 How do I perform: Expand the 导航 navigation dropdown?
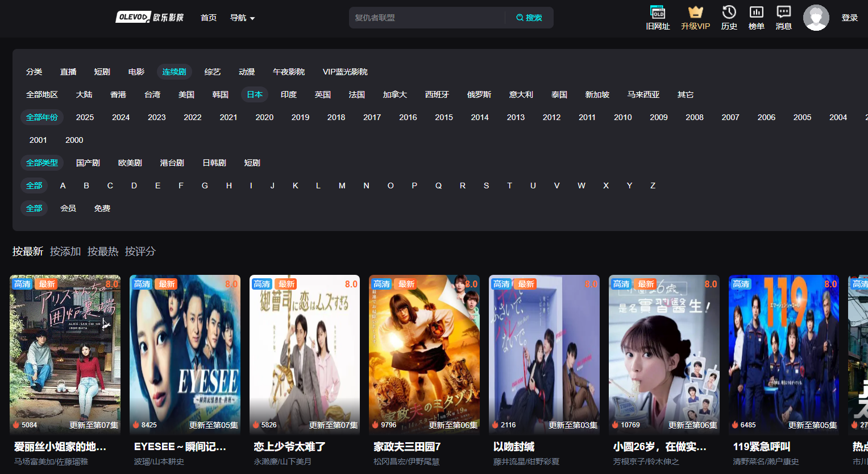tap(242, 18)
